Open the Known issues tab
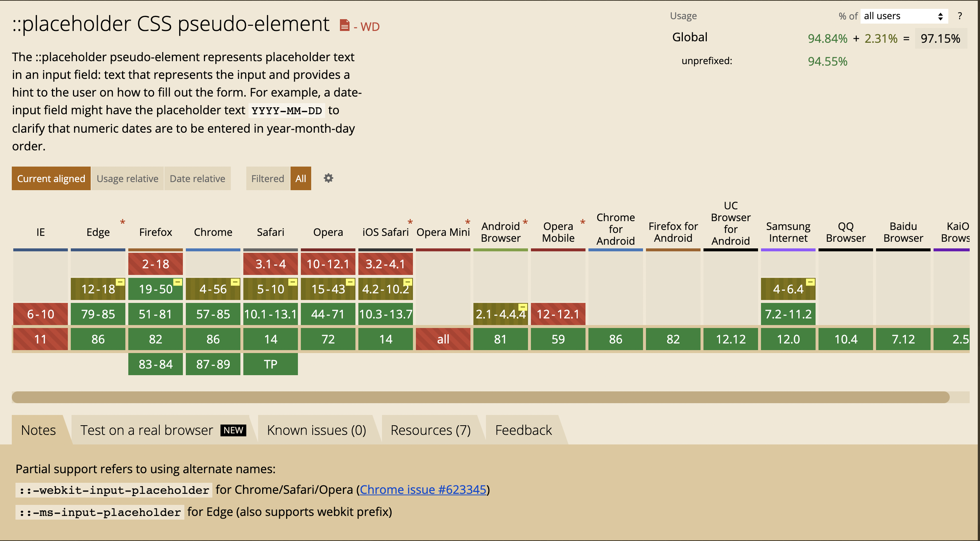Image resolution: width=980 pixels, height=541 pixels. [x=316, y=430]
